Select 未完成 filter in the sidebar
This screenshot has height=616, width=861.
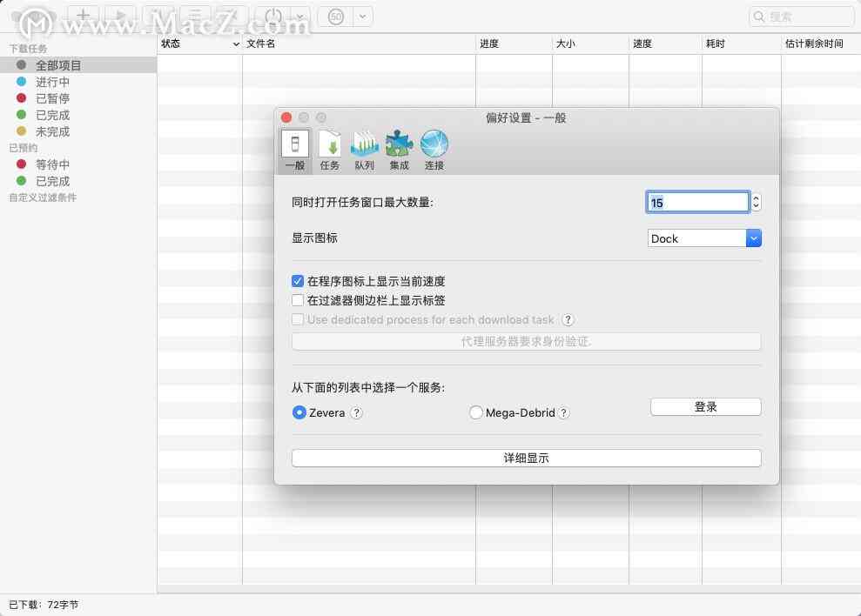click(x=78, y=131)
